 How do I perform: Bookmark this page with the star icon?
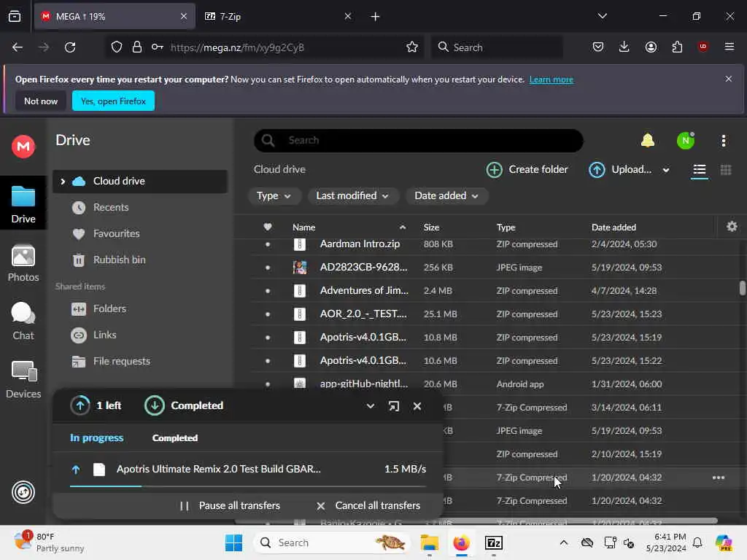(x=412, y=47)
